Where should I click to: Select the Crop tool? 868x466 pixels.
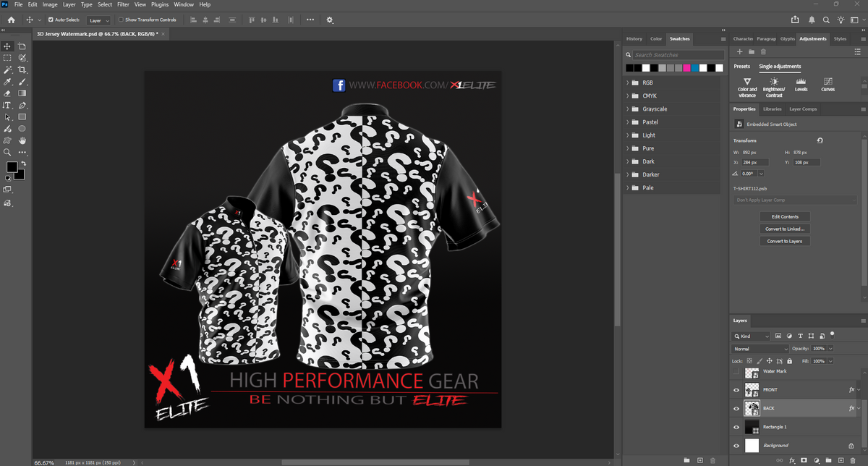tap(22, 69)
